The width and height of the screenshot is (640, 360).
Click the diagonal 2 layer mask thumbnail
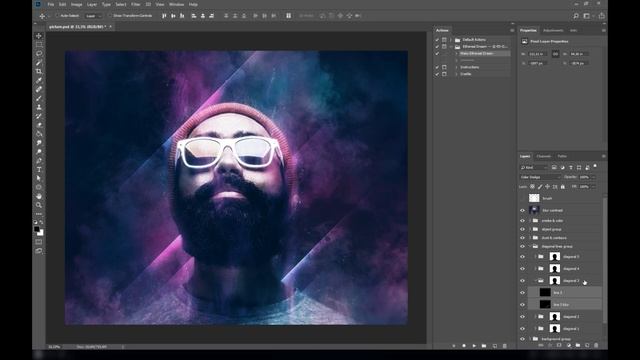point(554,317)
